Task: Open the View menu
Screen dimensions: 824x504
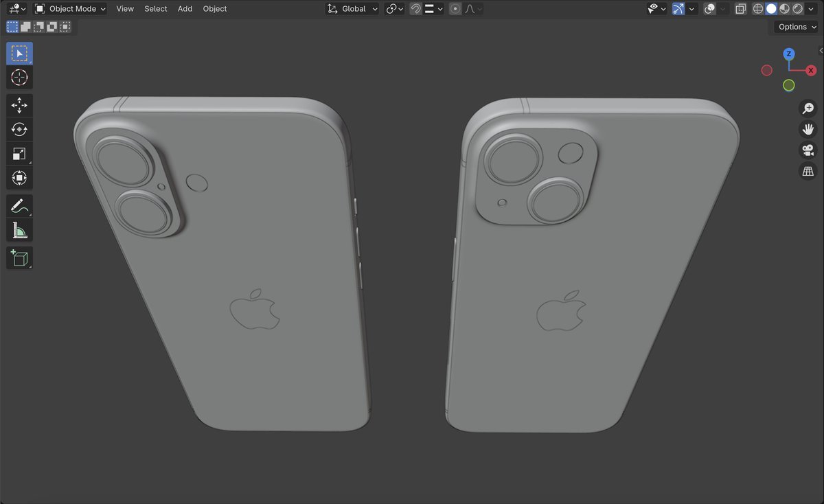Action: tap(125, 9)
